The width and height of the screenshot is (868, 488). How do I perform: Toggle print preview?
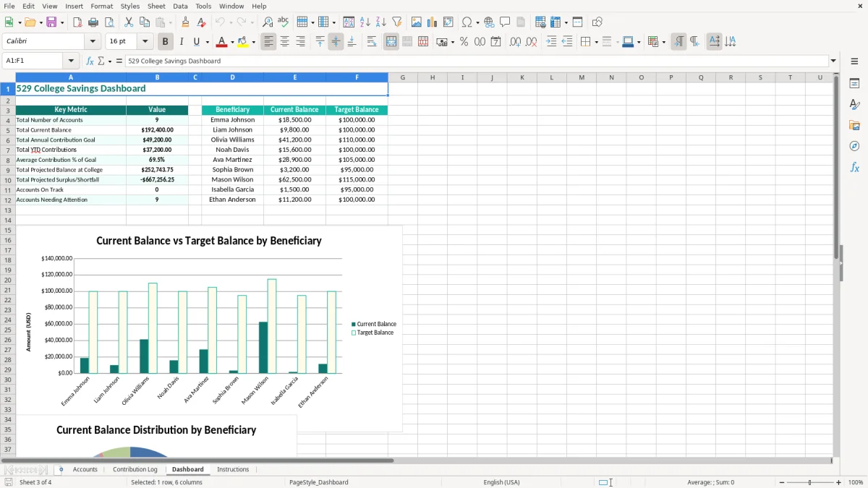(x=109, y=22)
